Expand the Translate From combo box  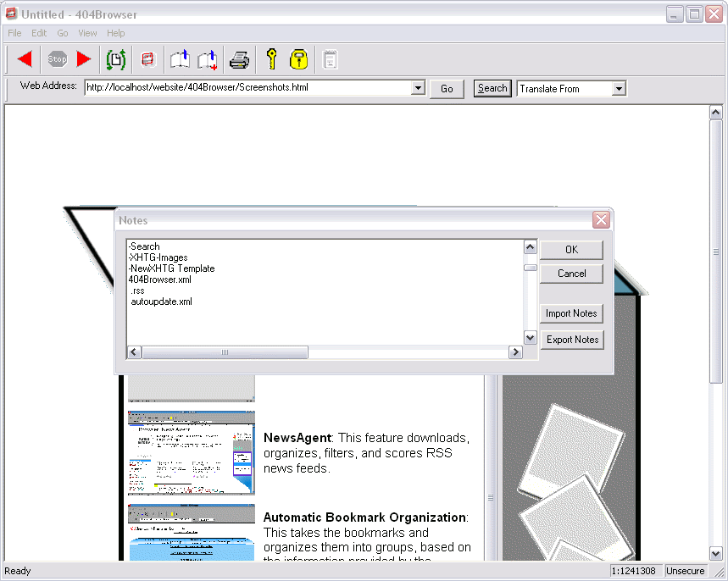tap(619, 89)
